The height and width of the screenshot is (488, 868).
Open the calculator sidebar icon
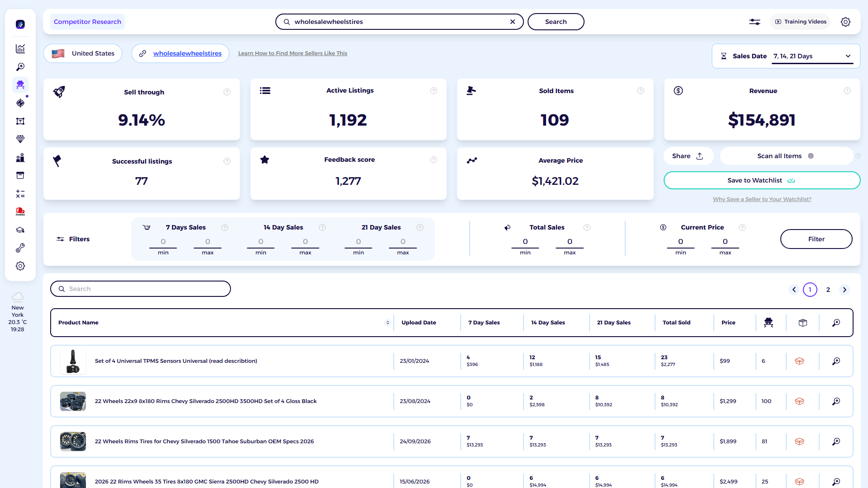[x=20, y=194]
